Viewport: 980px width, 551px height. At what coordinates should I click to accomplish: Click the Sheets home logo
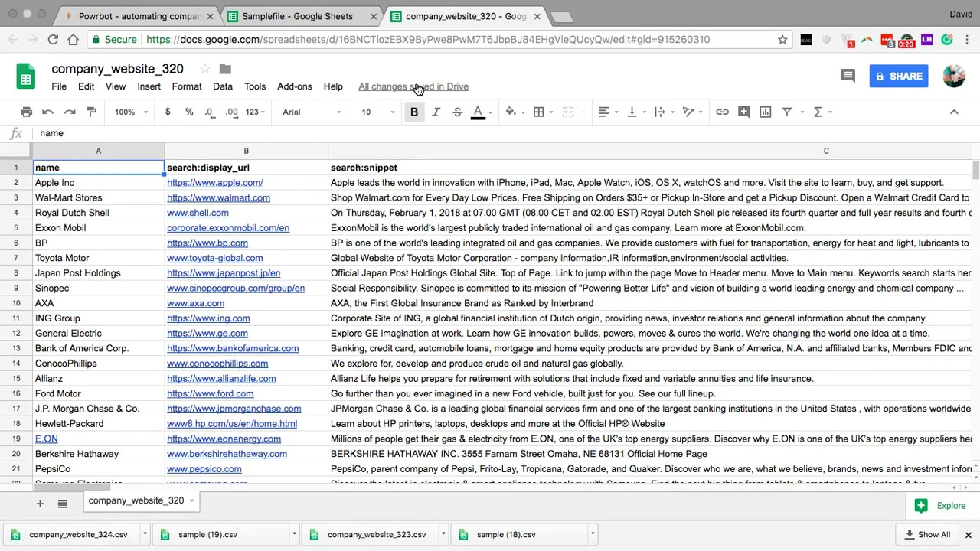(26, 77)
